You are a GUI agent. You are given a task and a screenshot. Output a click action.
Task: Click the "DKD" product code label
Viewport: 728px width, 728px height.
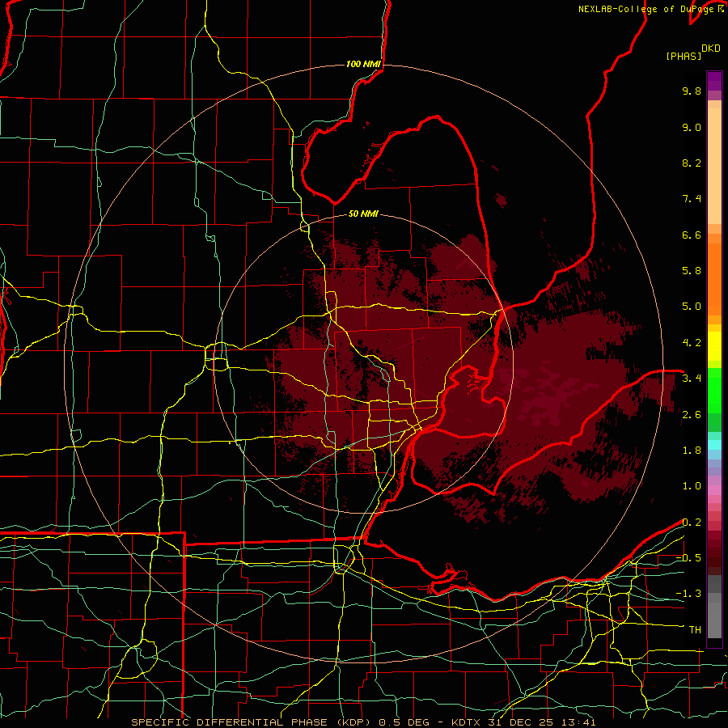click(x=711, y=49)
